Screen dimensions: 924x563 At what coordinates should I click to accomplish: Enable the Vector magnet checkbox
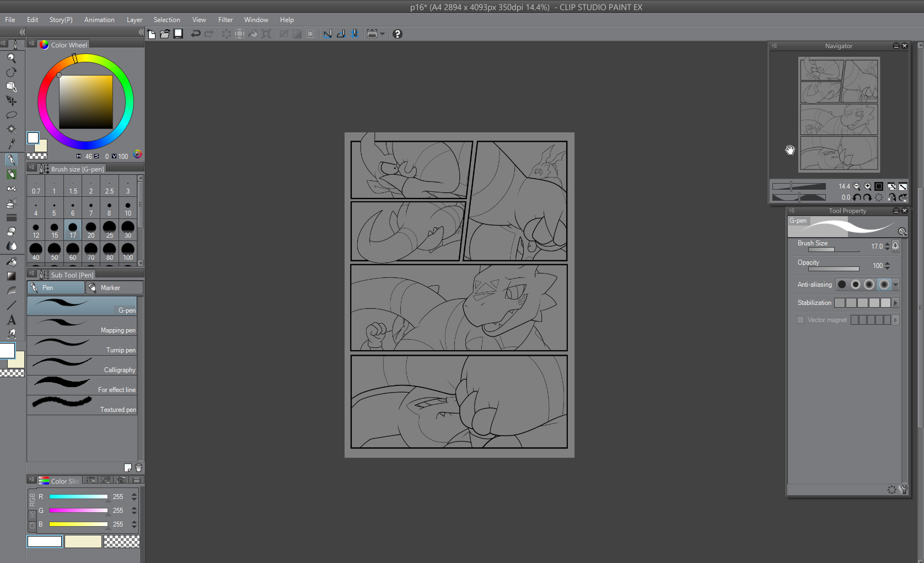(x=801, y=320)
